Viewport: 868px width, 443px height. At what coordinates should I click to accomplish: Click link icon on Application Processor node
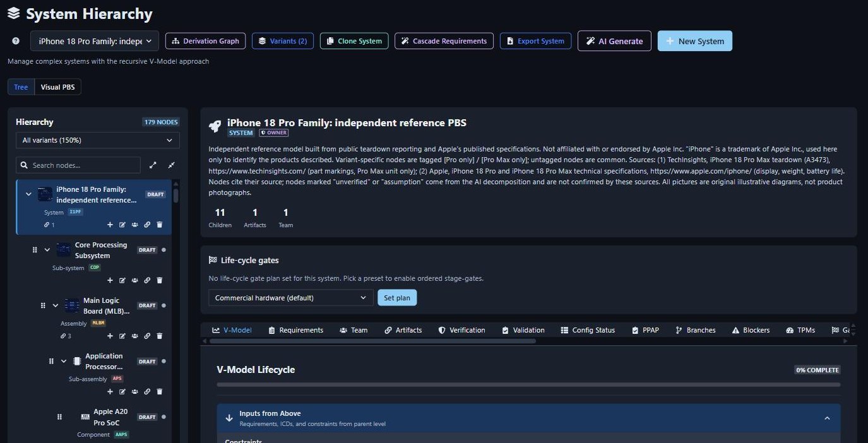pyautogui.click(x=147, y=391)
